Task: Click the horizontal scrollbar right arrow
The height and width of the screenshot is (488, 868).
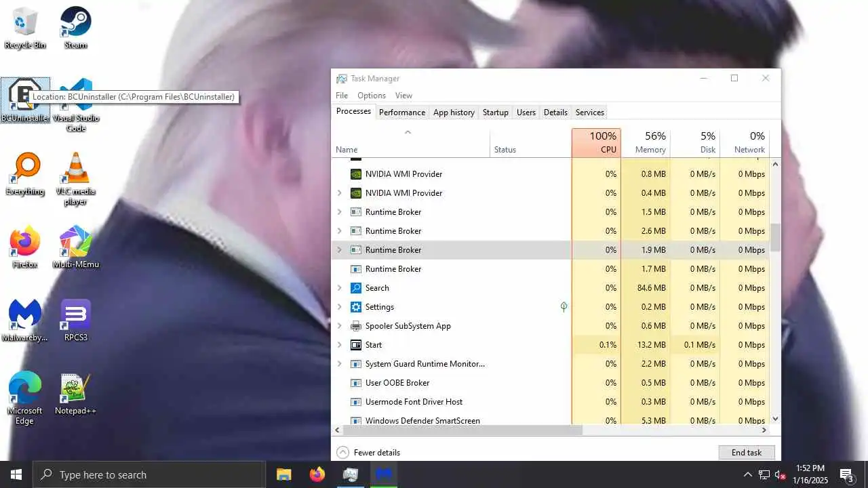Action: (x=764, y=430)
